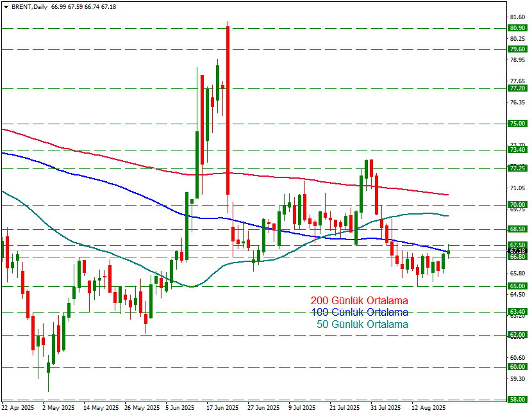The height and width of the screenshot is (415, 532).
Task: Select the 2 May 2025 date label
Action: [x=58, y=408]
